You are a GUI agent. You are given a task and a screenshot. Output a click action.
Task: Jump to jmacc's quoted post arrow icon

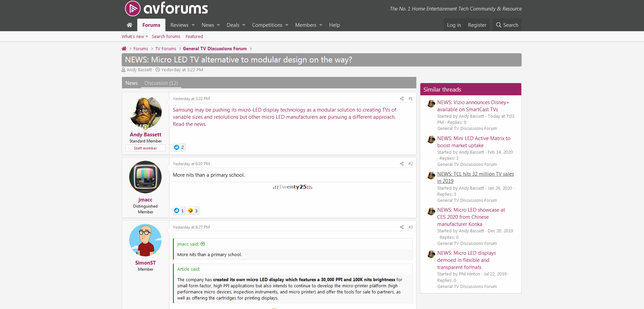pos(203,244)
